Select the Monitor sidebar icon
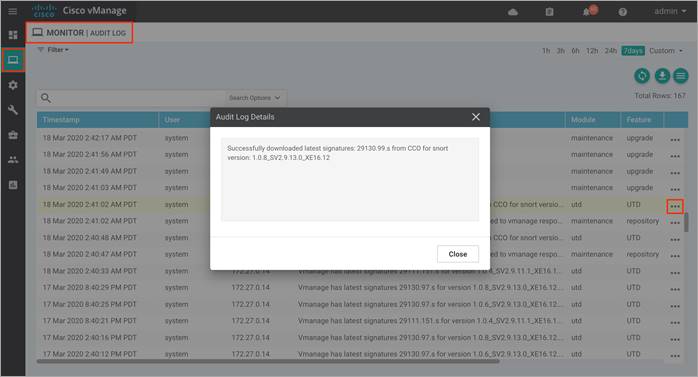698x377 pixels. [x=13, y=60]
